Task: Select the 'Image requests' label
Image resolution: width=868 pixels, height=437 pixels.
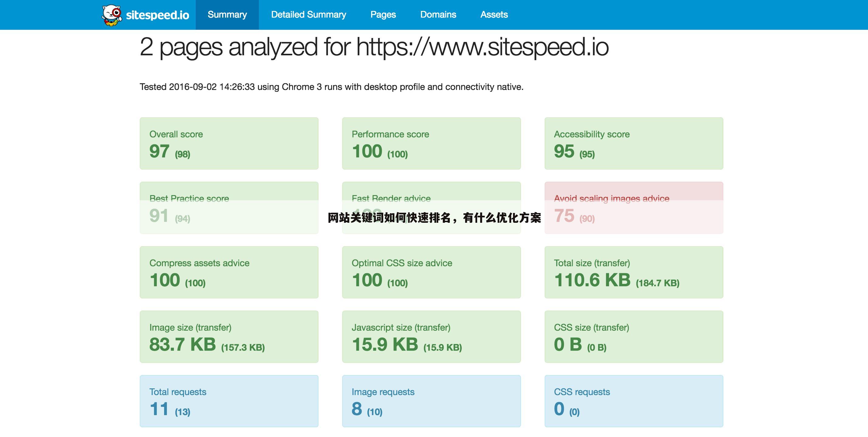Action: (383, 392)
